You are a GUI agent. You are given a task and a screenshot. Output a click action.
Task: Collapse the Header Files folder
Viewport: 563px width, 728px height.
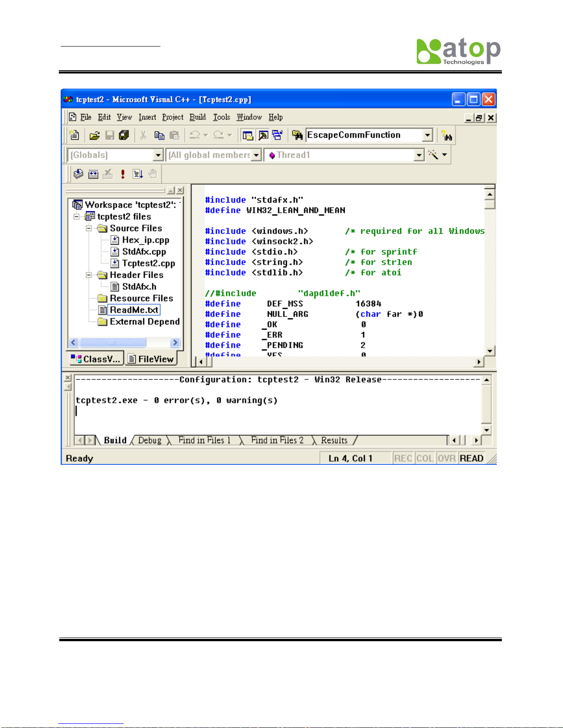89,275
